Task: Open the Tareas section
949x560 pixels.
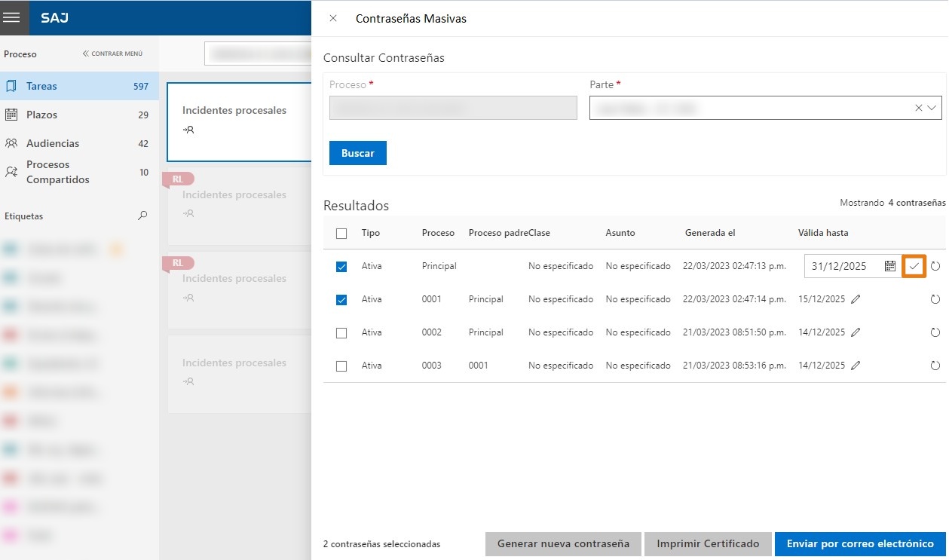Action: click(79, 86)
